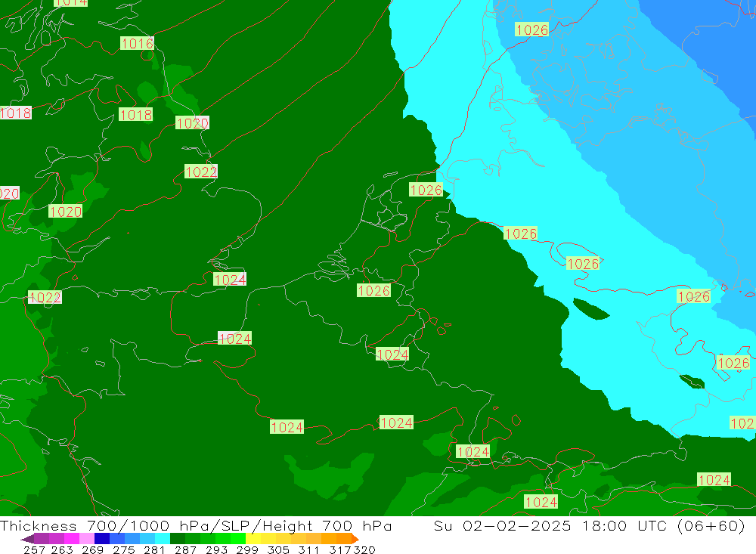Select the darkest green legend swatch
This screenshot has height=554, width=756.
point(178,539)
